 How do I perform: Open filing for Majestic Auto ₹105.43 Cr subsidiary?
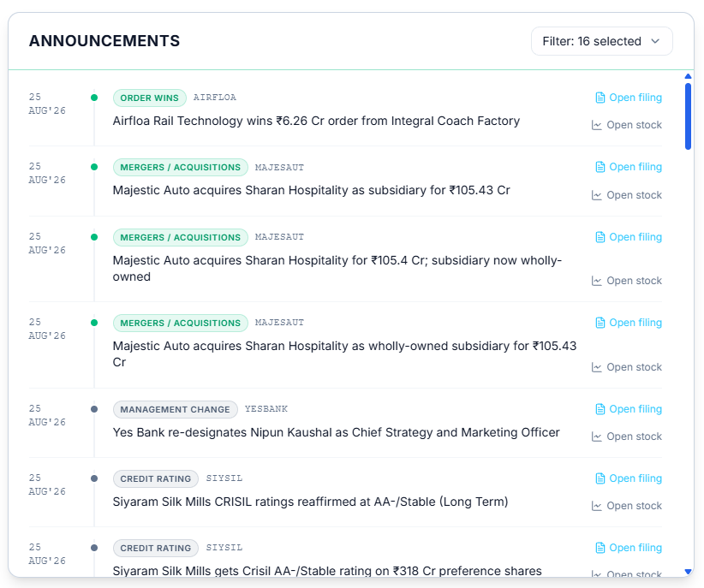(x=628, y=167)
